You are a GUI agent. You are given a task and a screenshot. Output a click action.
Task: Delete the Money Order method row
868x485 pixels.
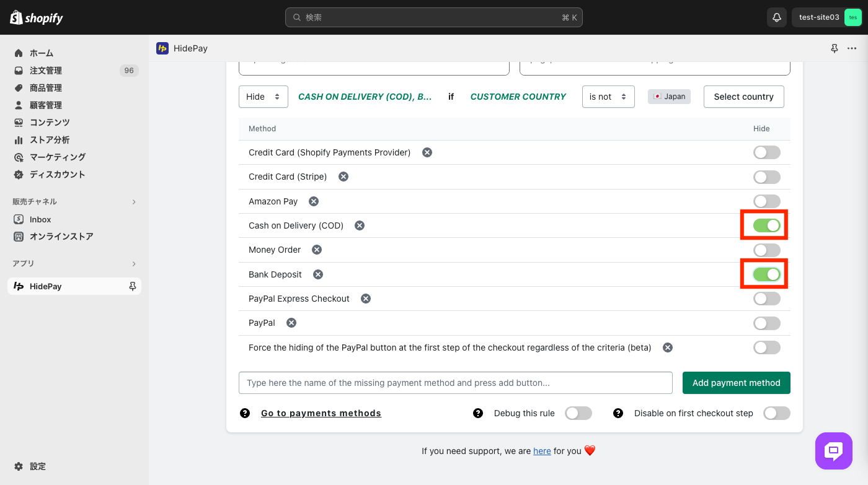point(317,250)
